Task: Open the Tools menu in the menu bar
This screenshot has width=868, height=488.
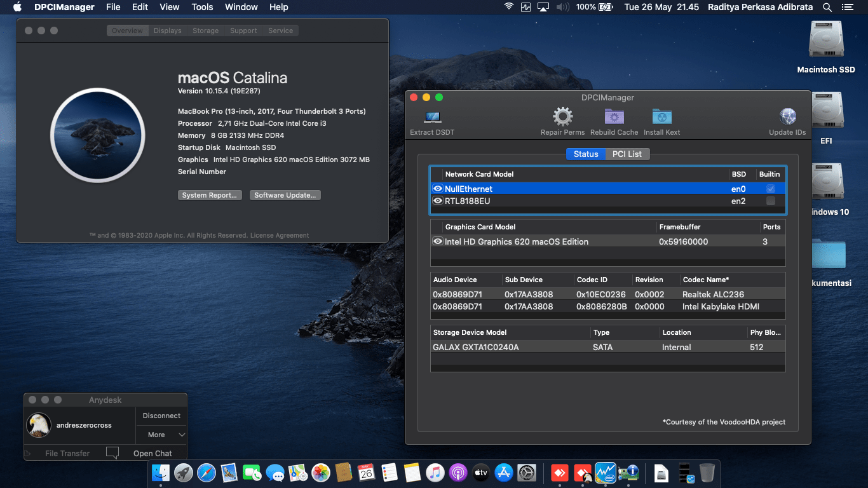Action: 201,7
